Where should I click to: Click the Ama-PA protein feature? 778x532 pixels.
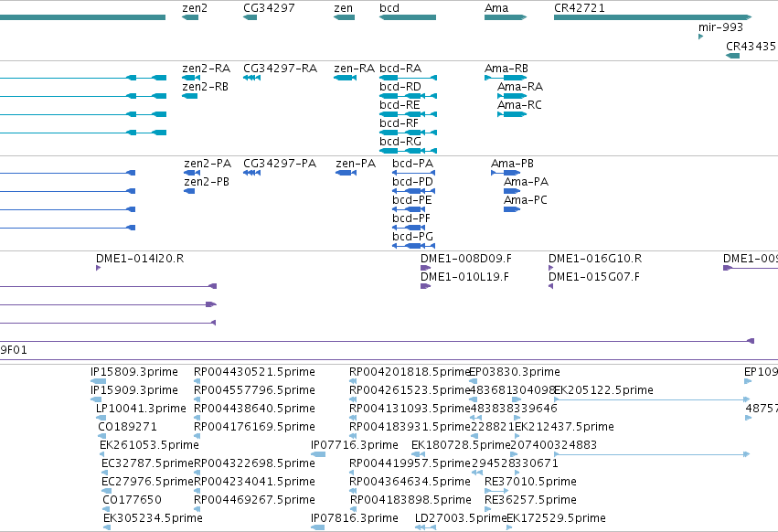tap(512, 191)
